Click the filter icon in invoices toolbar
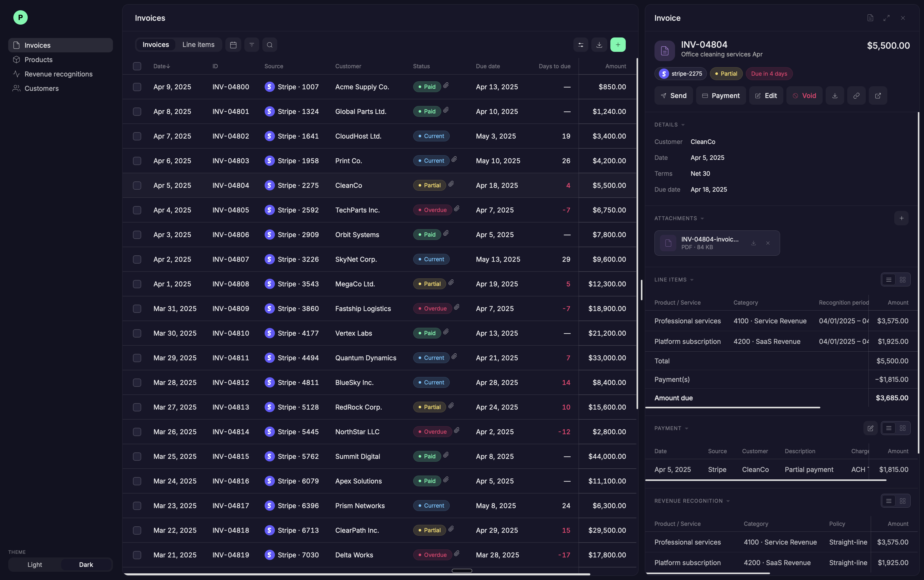924x580 pixels. click(252, 45)
